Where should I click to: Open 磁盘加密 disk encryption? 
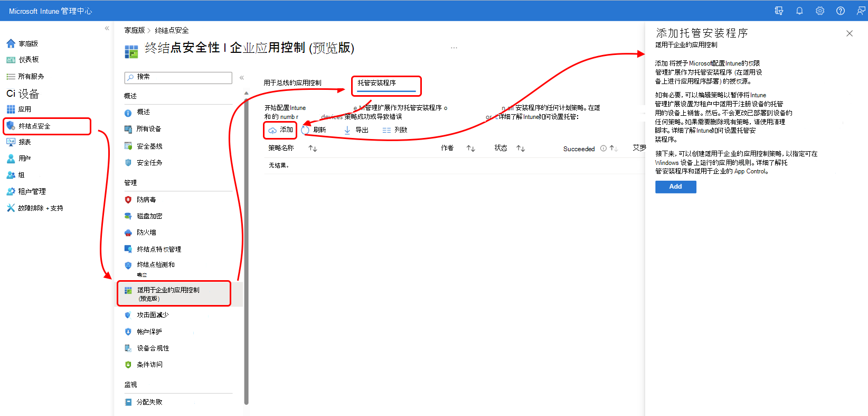pyautogui.click(x=144, y=216)
